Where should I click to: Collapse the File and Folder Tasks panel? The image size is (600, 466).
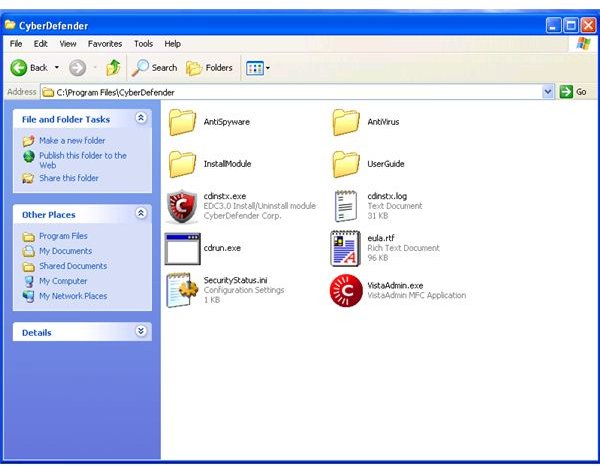coord(141,118)
